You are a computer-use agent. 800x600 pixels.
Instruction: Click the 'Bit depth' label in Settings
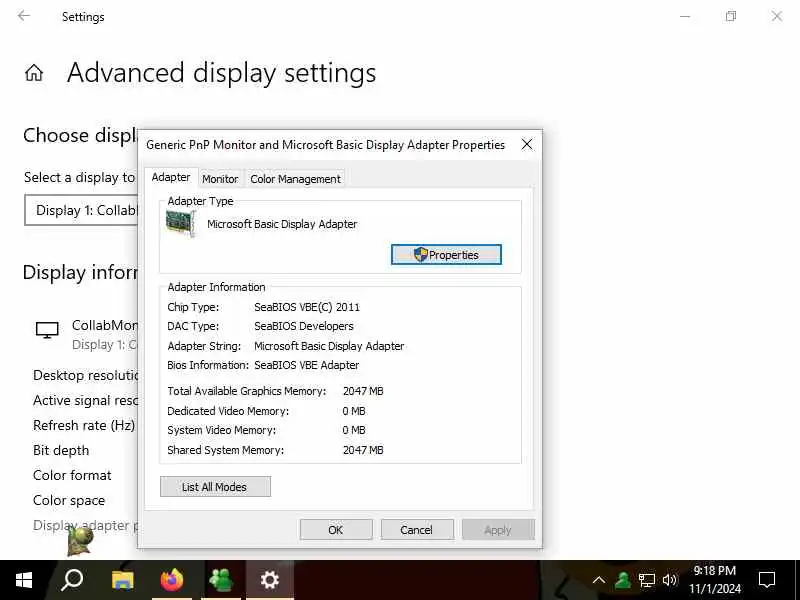tap(61, 451)
